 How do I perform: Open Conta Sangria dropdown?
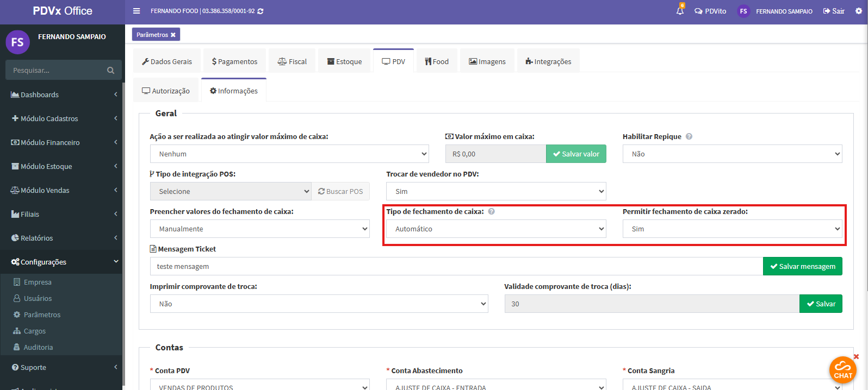pyautogui.click(x=733, y=385)
